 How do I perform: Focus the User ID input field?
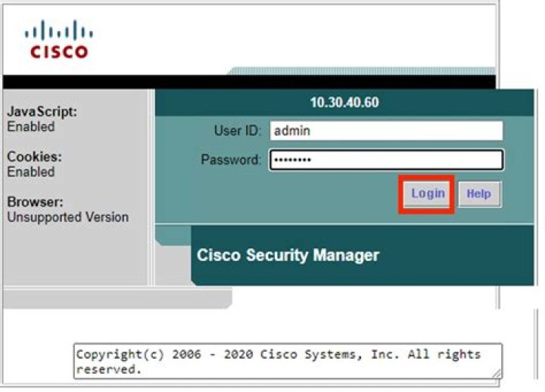tap(386, 131)
